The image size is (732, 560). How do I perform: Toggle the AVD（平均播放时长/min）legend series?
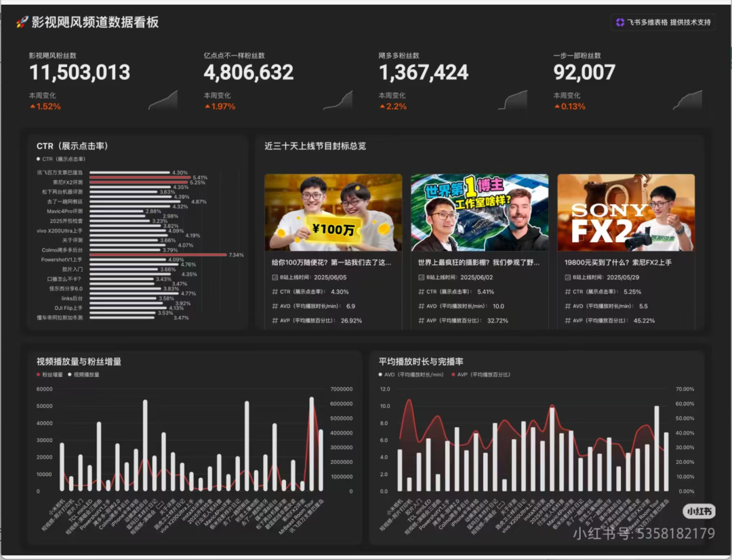coord(411,375)
